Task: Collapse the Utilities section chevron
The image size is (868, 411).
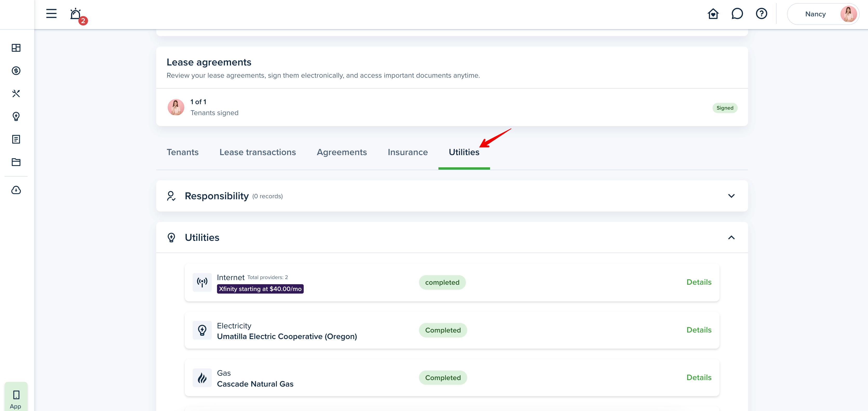Action: pyautogui.click(x=731, y=238)
